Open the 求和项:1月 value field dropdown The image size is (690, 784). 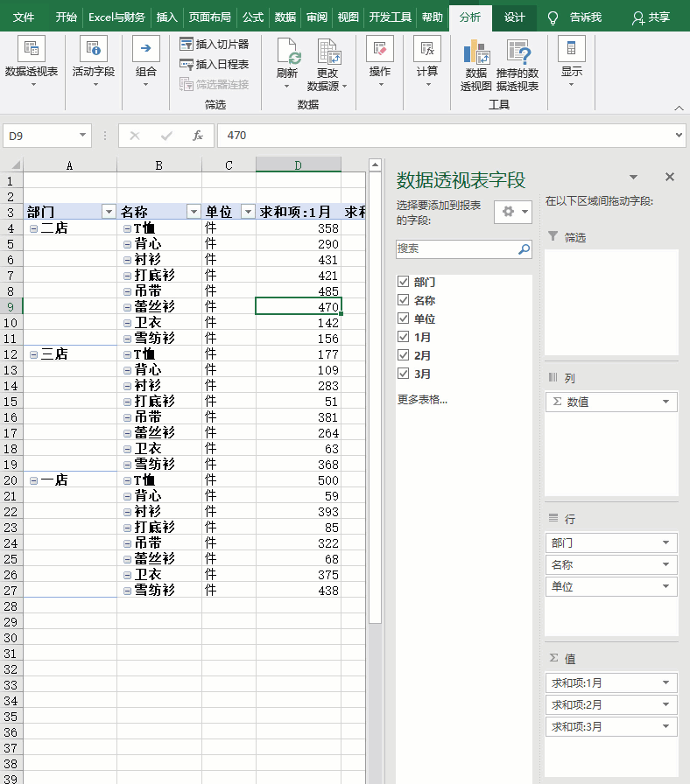tap(666, 682)
